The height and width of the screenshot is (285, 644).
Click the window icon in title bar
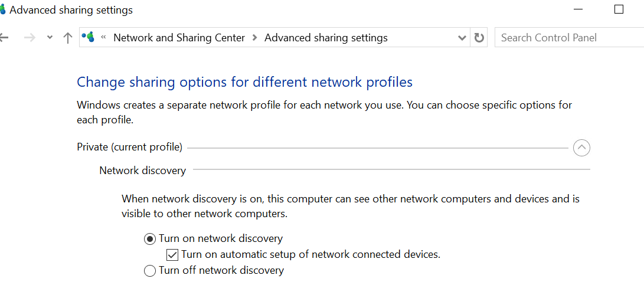coord(2,10)
